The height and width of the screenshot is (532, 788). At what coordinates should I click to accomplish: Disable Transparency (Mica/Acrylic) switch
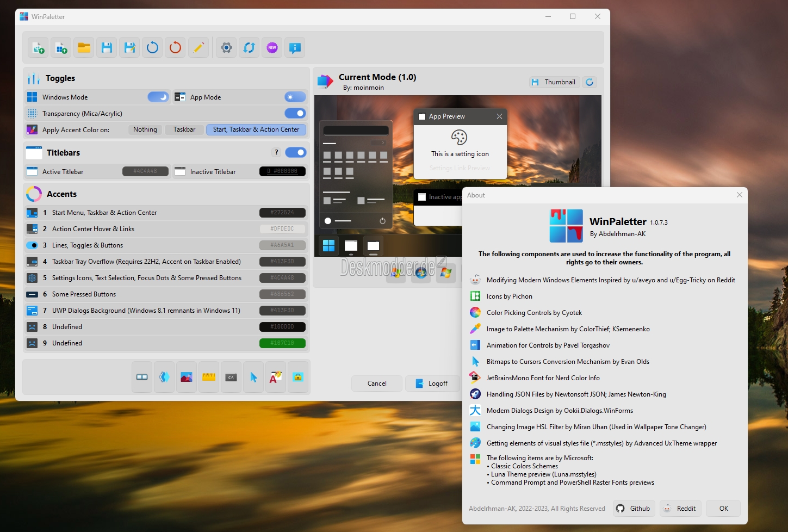[295, 113]
